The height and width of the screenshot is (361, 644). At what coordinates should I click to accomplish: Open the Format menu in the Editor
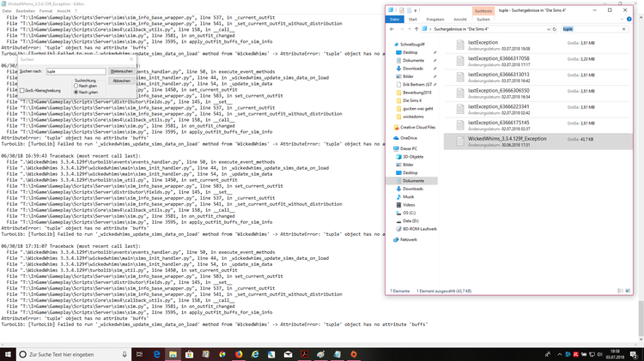coord(46,11)
